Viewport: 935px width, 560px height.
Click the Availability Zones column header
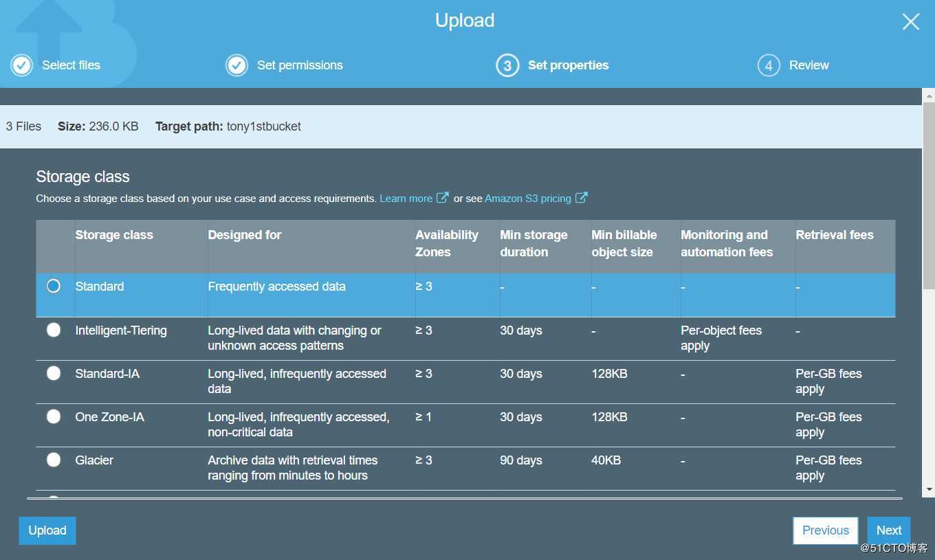pyautogui.click(x=447, y=243)
